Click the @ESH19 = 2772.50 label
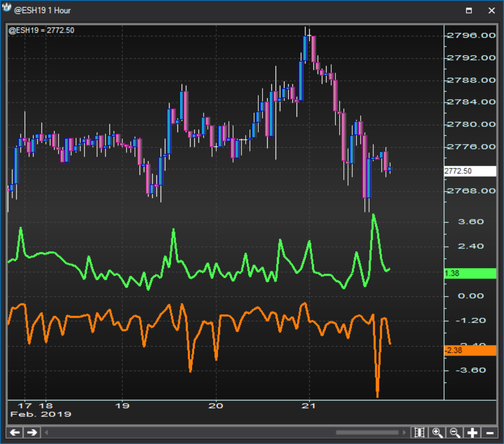This screenshot has width=504, height=444. pyautogui.click(x=42, y=30)
